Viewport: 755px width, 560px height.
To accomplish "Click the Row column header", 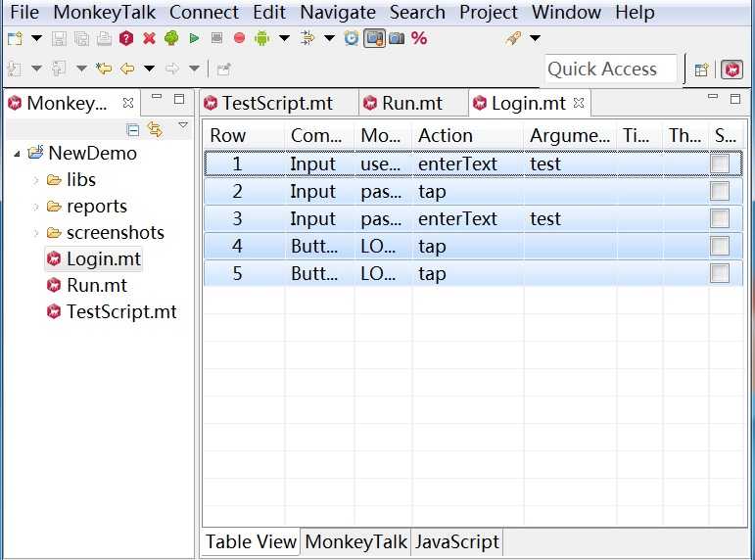I will click(x=244, y=136).
